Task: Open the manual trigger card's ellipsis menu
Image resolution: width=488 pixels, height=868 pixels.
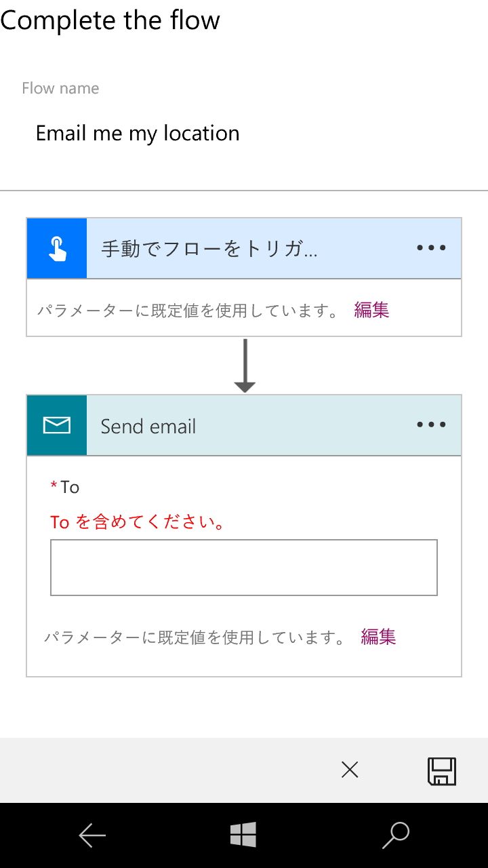Action: 431,248
